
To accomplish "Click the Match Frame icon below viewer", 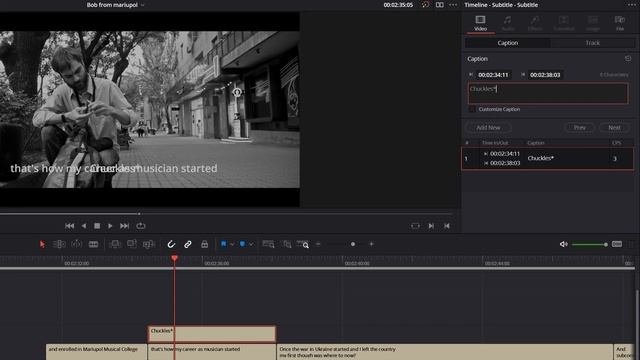I will [x=415, y=226].
